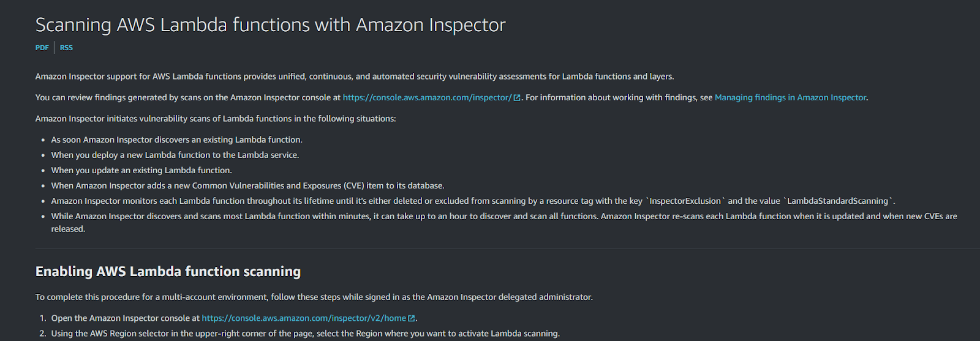Image resolution: width=980 pixels, height=341 pixels.
Task: Click the InspectorExclusion tag key text
Action: pyautogui.click(x=685, y=201)
